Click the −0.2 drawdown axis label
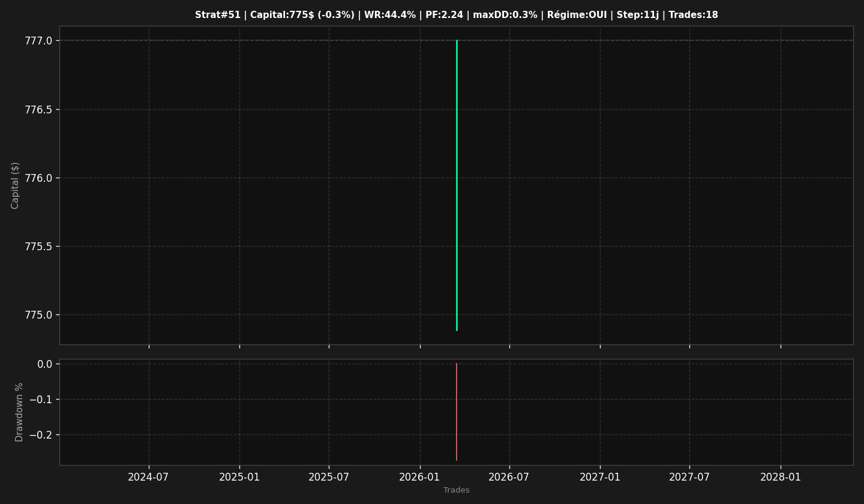864x504 pixels. 41,435
